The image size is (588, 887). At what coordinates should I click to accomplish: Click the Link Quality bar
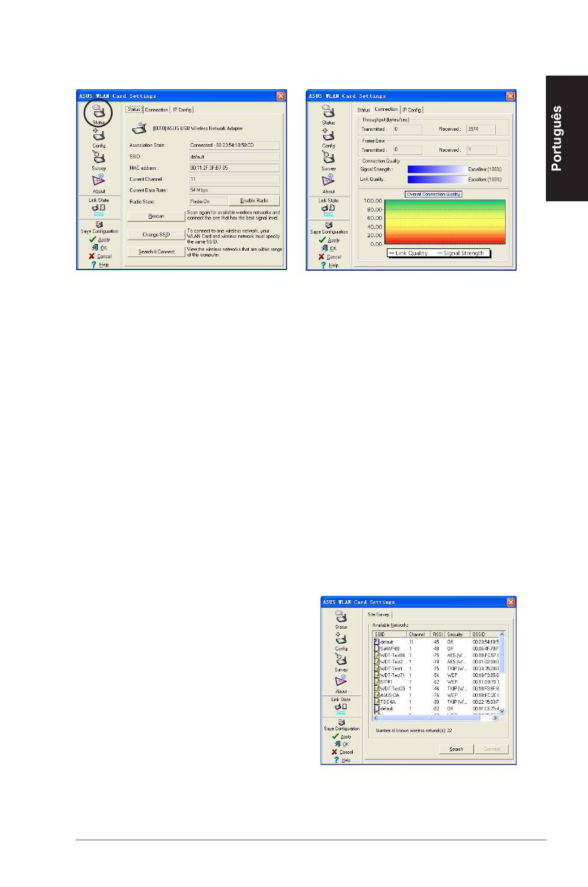tap(436, 180)
